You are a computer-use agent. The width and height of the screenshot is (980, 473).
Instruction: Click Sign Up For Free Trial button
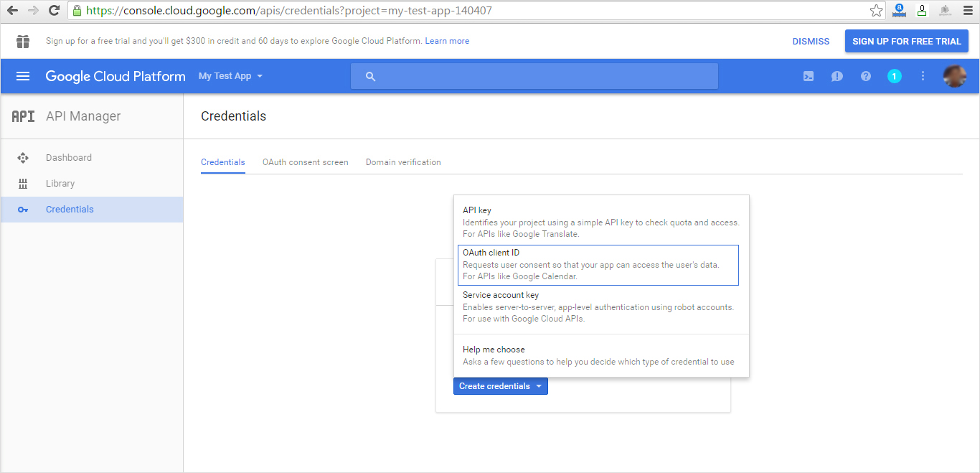(x=907, y=41)
